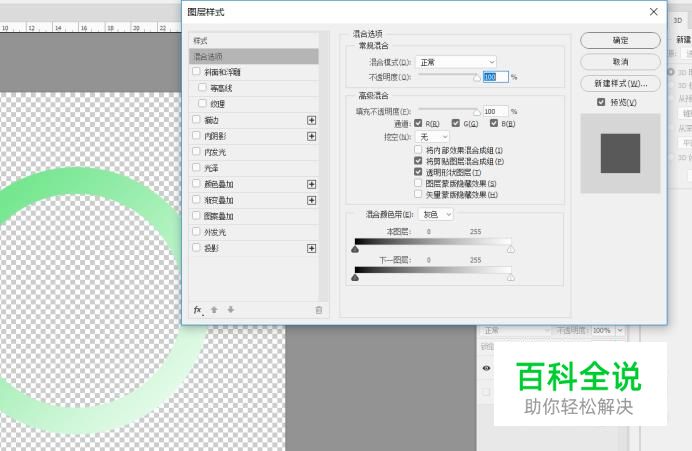The image size is (692, 451).
Task: Enable the 外发光 effect checkbox
Action: tap(196, 232)
